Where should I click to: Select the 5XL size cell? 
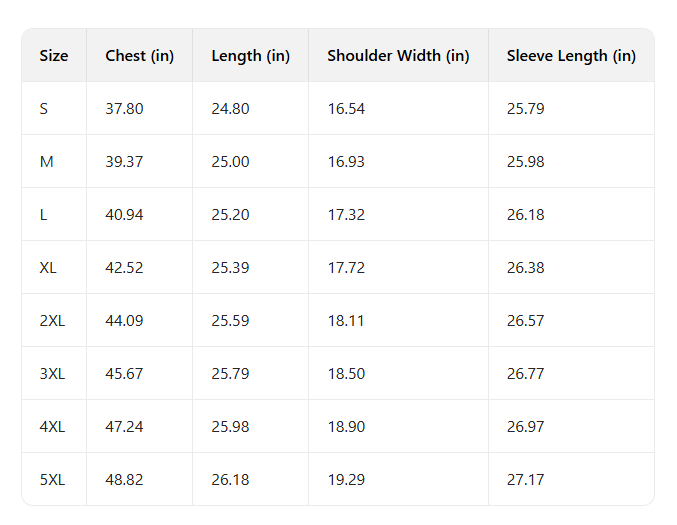[x=52, y=480]
